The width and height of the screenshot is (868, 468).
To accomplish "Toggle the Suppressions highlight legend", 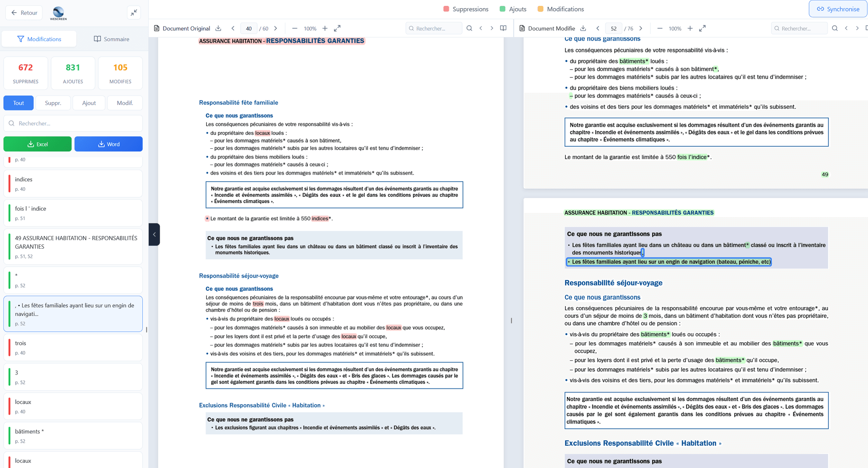I will [465, 9].
